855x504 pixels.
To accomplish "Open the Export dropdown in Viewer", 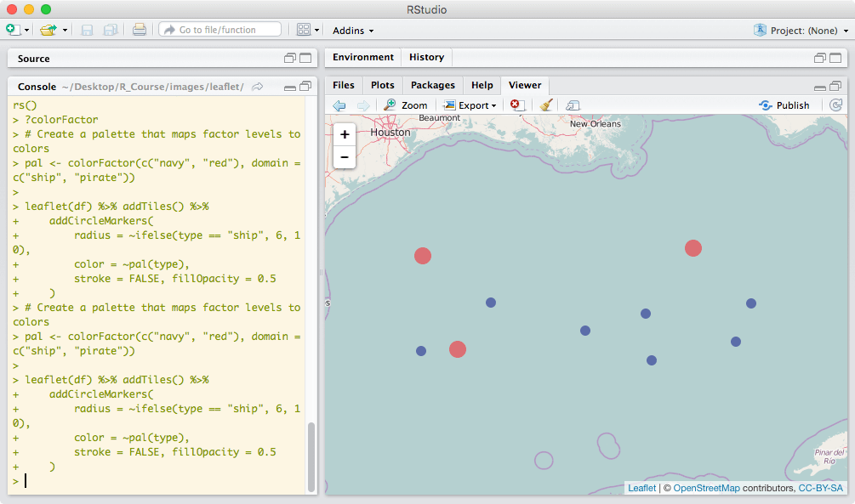I will point(470,105).
